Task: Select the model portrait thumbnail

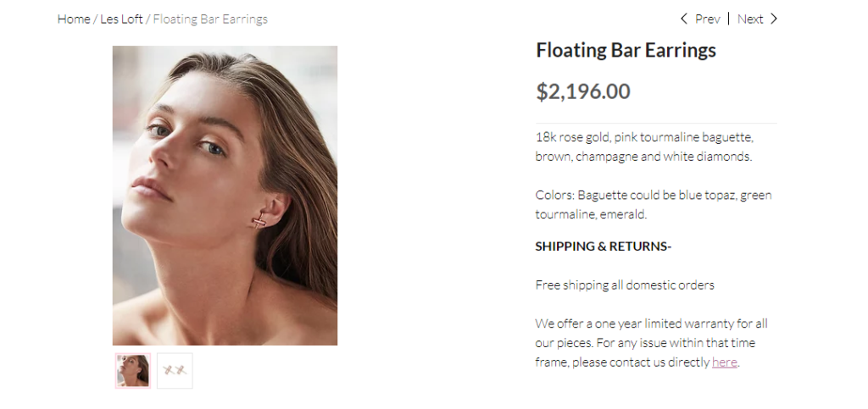Action: click(x=133, y=370)
